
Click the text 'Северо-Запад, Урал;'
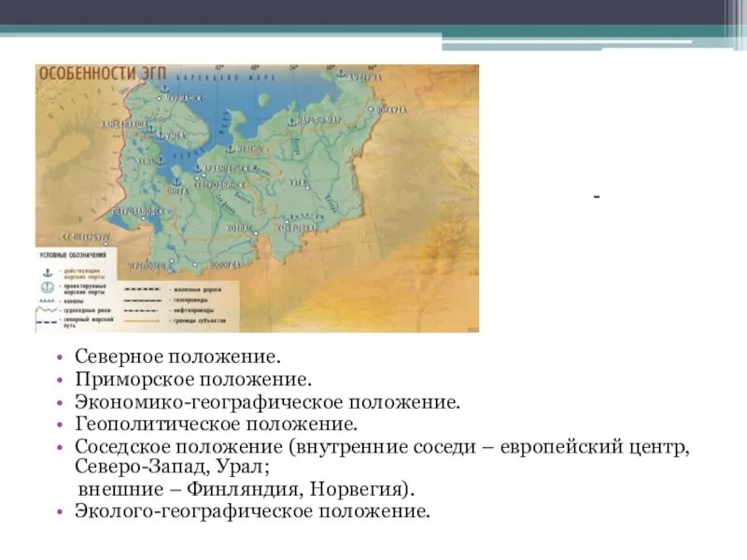click(x=173, y=467)
